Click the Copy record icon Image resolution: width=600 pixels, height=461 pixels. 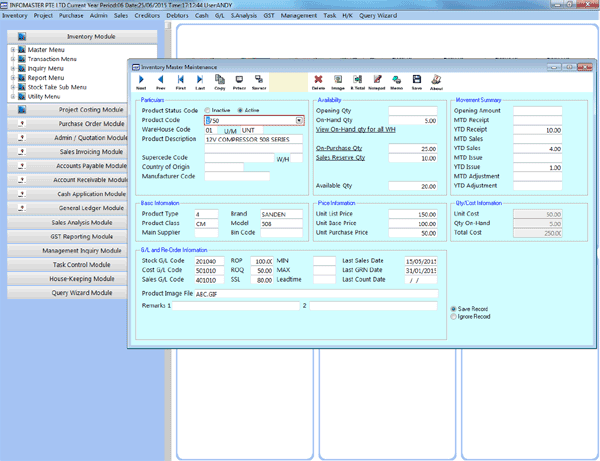coord(219,80)
